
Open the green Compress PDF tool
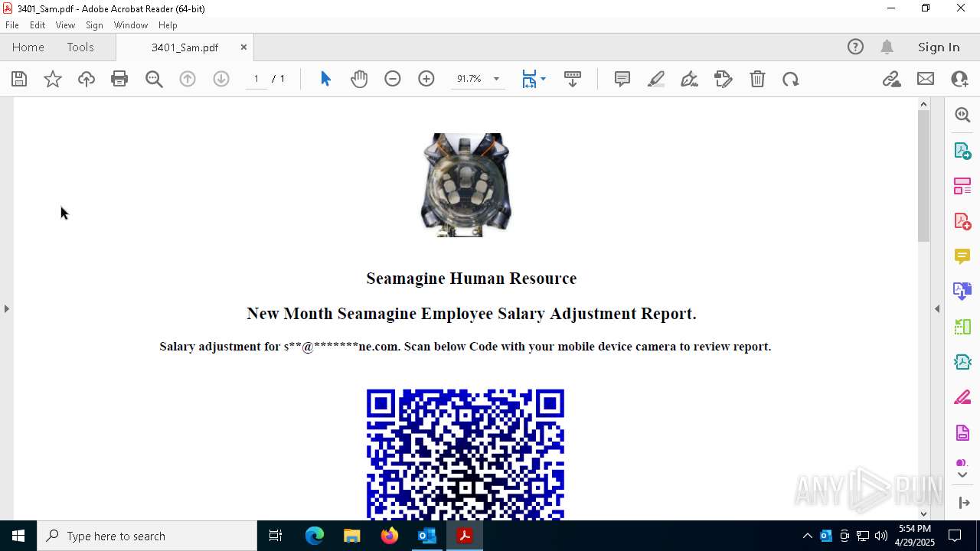[x=962, y=327]
